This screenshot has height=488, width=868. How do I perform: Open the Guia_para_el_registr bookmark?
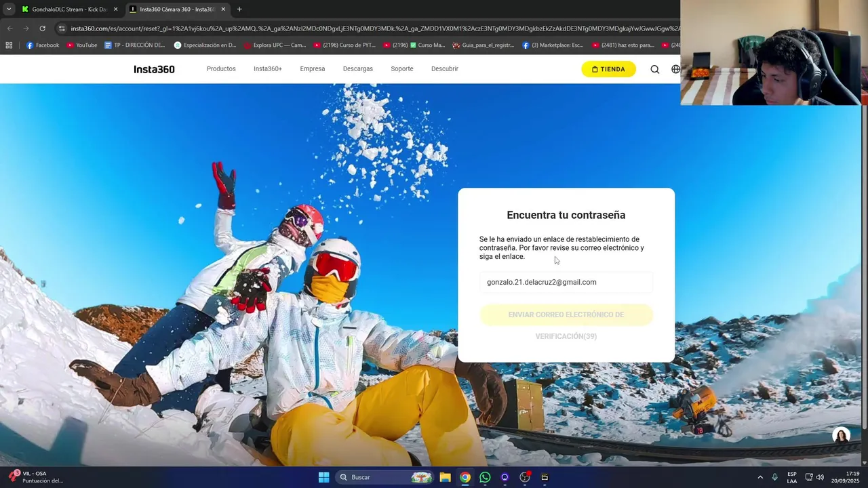(483, 45)
